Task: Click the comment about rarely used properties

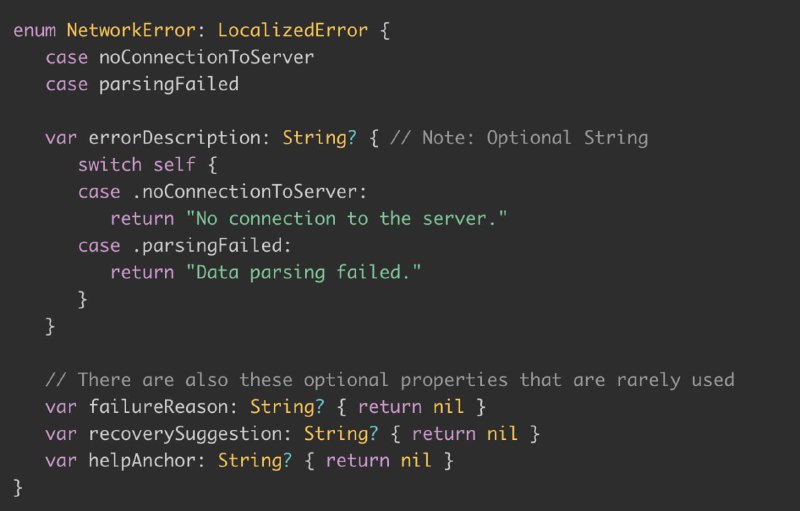Action: click(390, 380)
